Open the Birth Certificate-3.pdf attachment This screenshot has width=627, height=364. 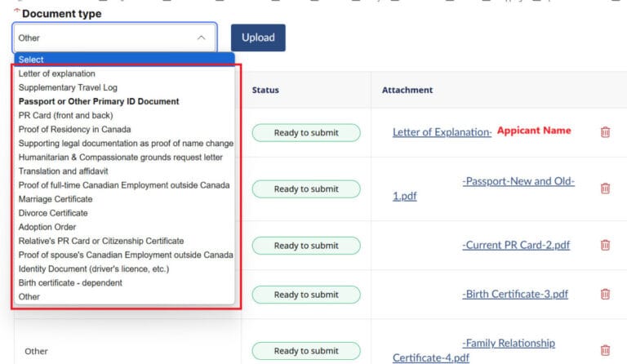(x=514, y=294)
